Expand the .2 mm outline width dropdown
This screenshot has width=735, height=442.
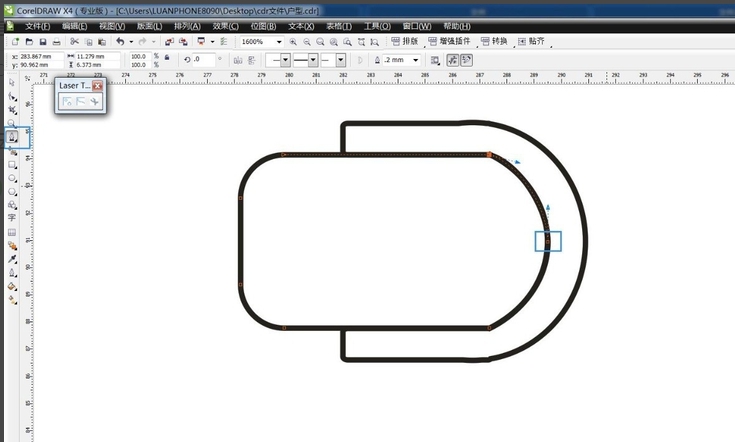(x=416, y=60)
